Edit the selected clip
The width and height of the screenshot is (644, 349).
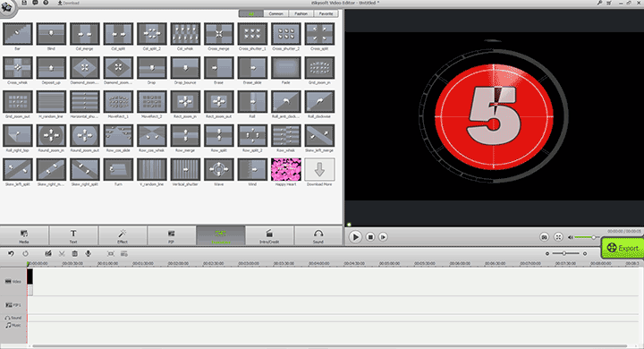pyautogui.click(x=48, y=253)
